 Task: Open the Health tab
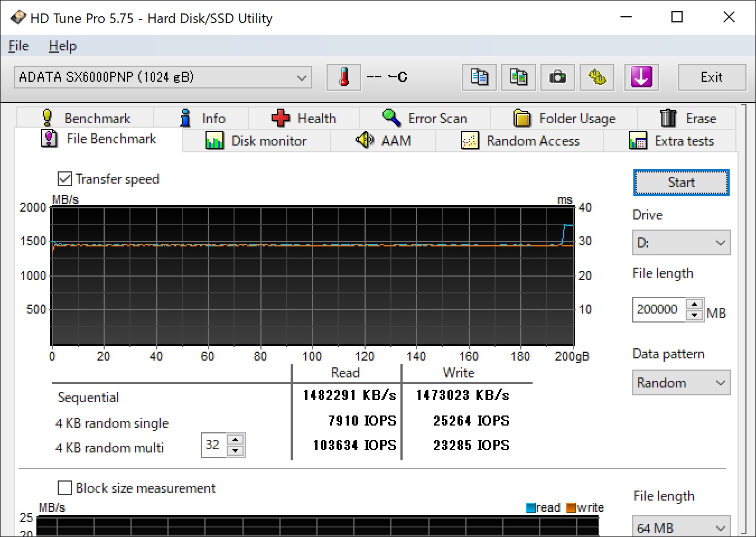[304, 118]
